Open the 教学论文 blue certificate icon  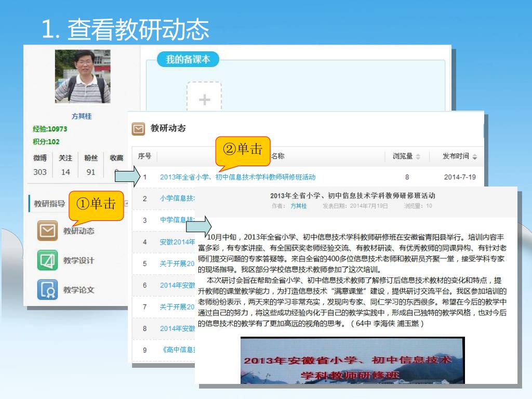47,290
